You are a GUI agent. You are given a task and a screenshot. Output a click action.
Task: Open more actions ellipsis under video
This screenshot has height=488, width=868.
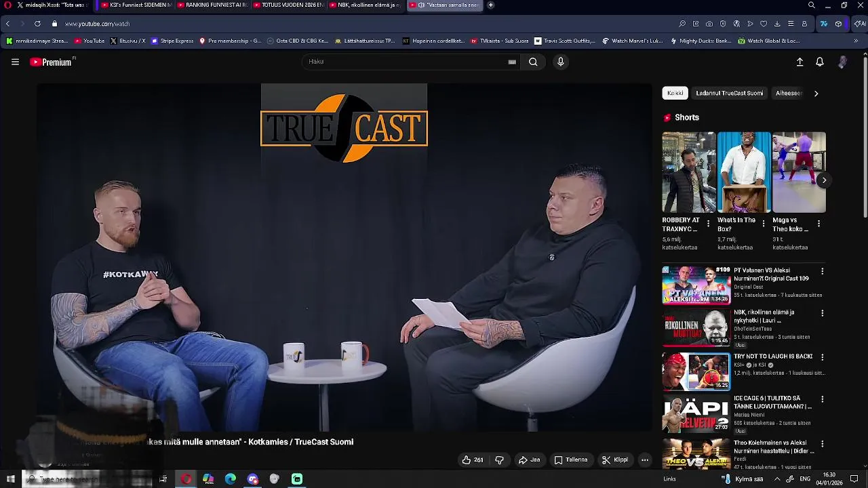click(x=645, y=460)
